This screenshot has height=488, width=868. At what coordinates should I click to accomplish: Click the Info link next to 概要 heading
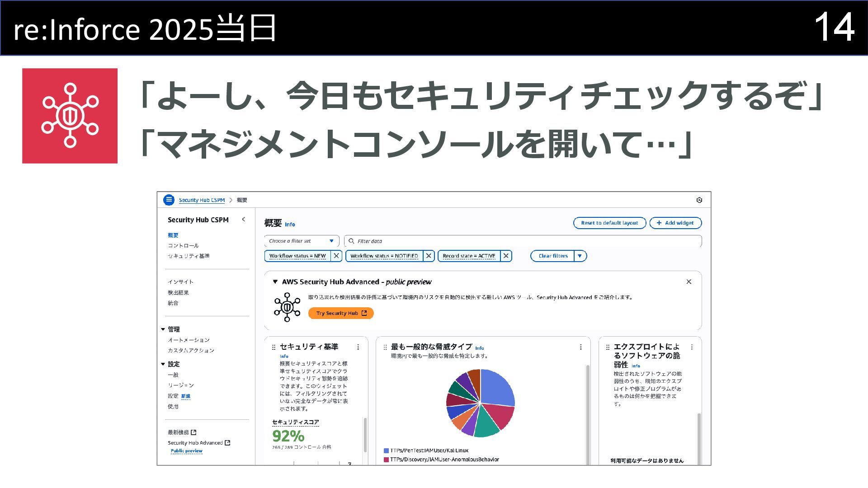click(290, 224)
